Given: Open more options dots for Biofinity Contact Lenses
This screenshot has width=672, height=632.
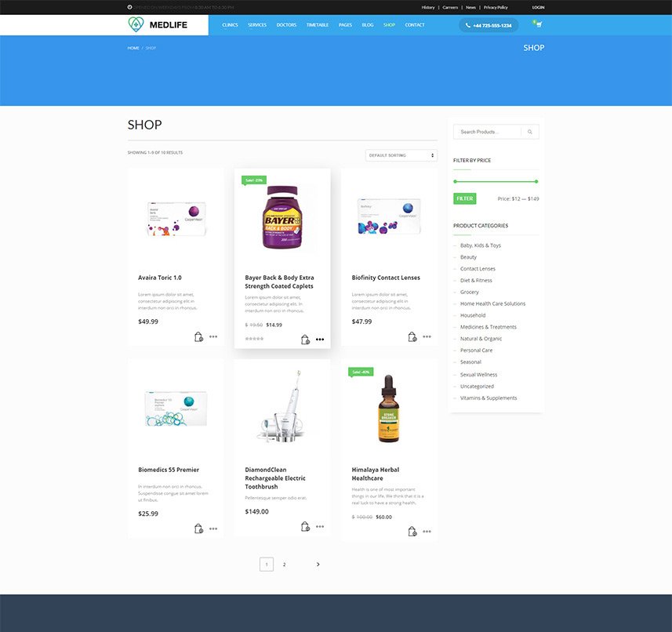Looking at the screenshot, I should pos(427,337).
